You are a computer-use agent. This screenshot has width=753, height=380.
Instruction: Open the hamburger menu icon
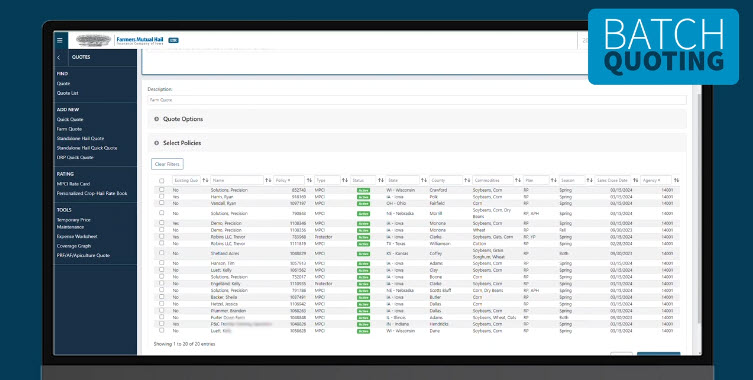point(60,40)
